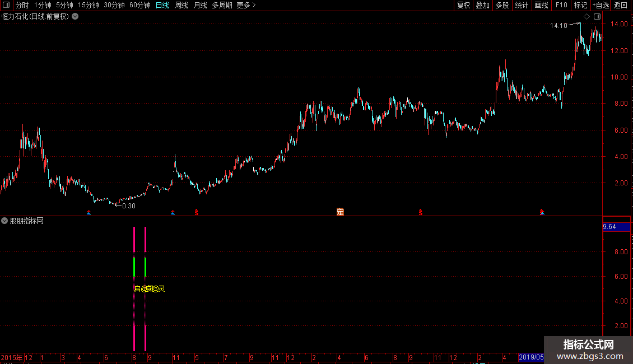Click the 2015年 label on time axis

click(12, 357)
